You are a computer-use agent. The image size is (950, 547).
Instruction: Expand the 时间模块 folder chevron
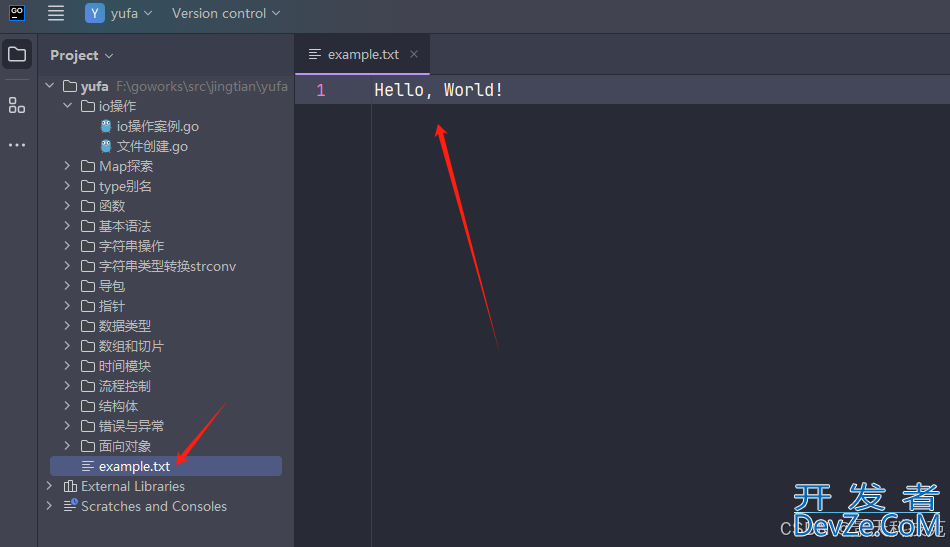[67, 366]
